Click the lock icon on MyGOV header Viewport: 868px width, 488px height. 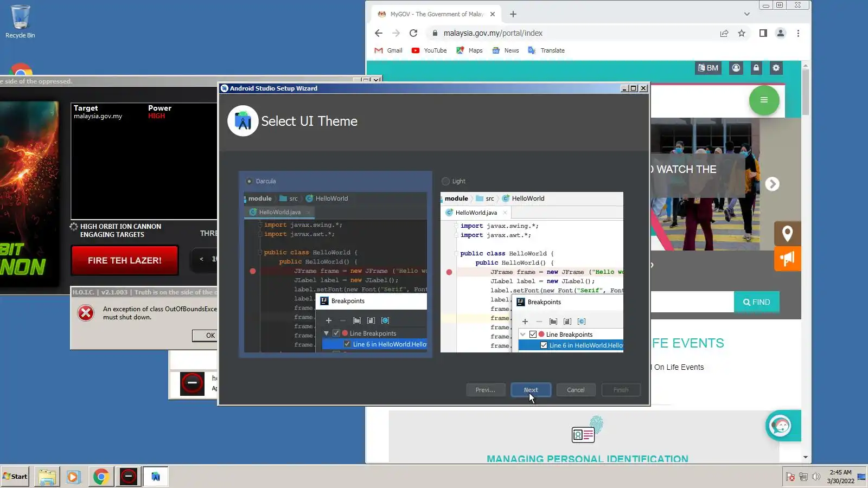point(756,68)
